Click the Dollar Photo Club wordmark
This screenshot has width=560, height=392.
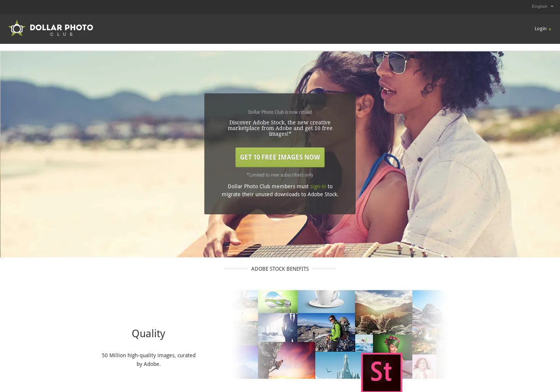pos(61,30)
